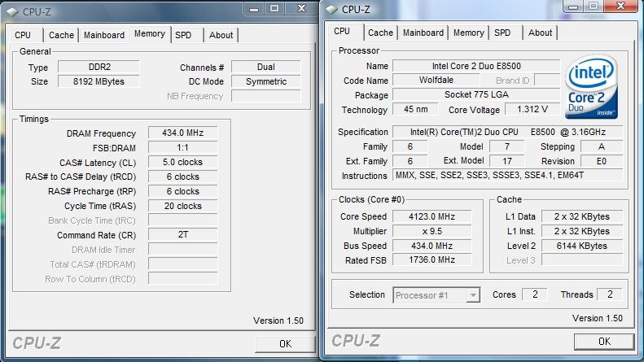Click the Ext. Model 17 value

pyautogui.click(x=507, y=161)
